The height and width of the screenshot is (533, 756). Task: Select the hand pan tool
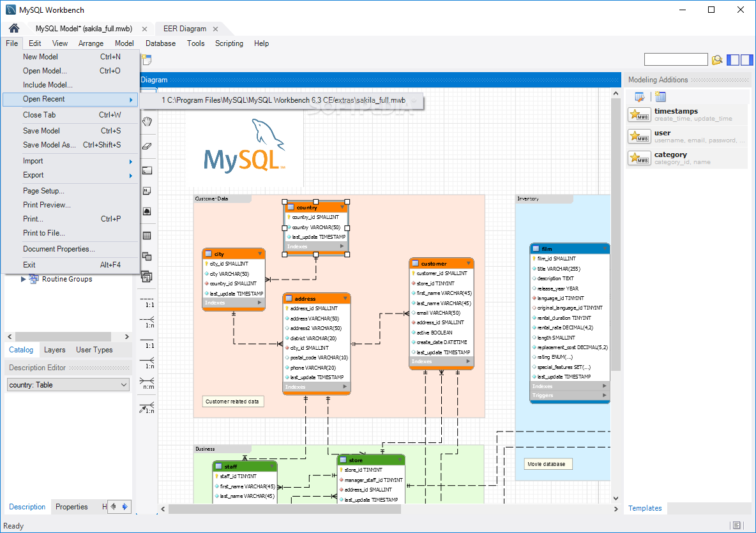tap(146, 121)
